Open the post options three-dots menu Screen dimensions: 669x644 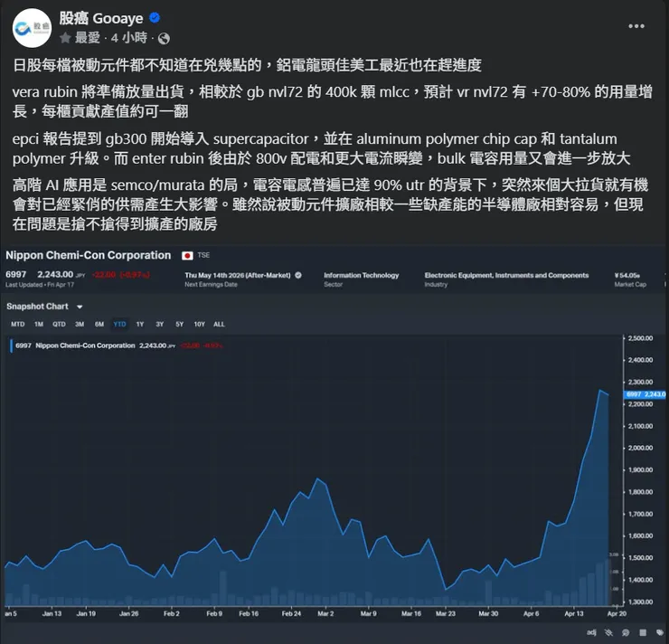(x=636, y=26)
